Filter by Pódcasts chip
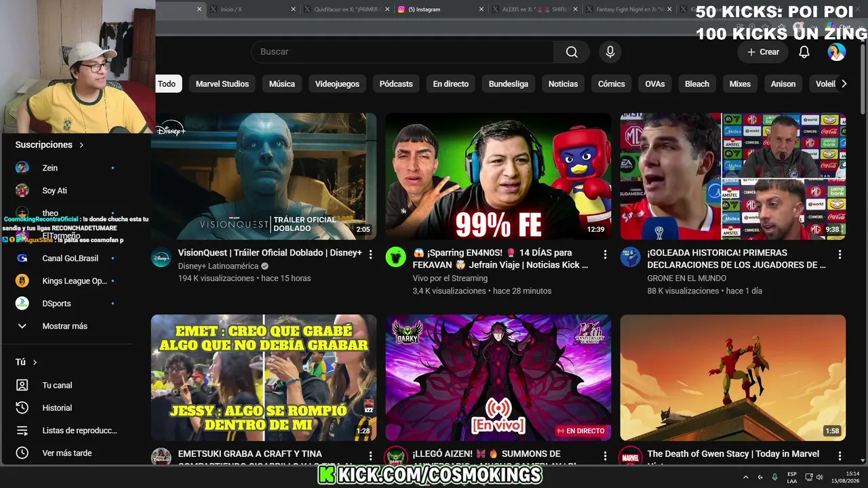The width and height of the screenshot is (868, 488). click(396, 84)
